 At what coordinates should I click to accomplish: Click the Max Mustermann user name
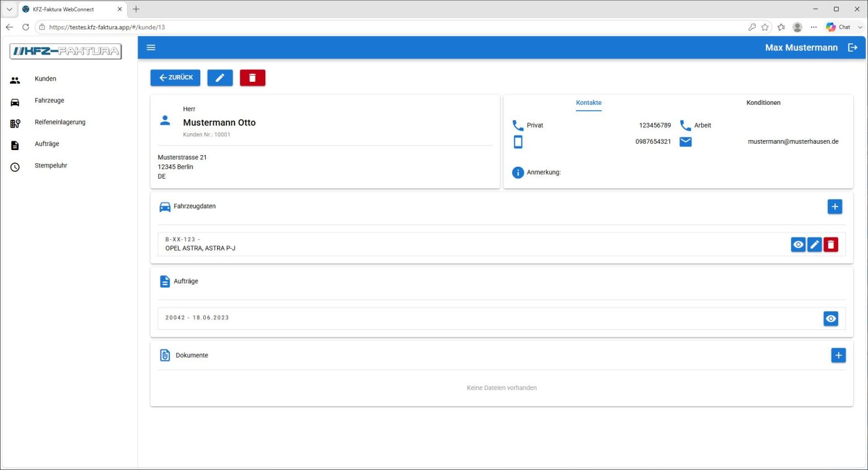tap(801, 48)
